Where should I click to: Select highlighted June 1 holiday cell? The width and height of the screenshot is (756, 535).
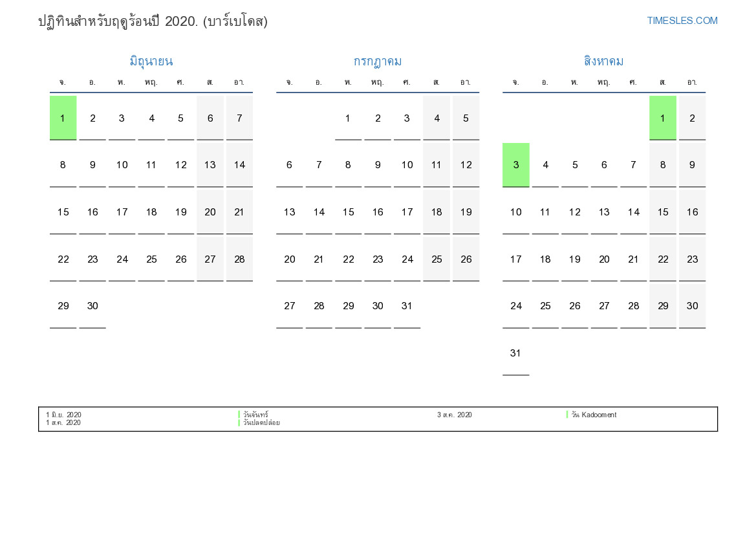pos(63,118)
